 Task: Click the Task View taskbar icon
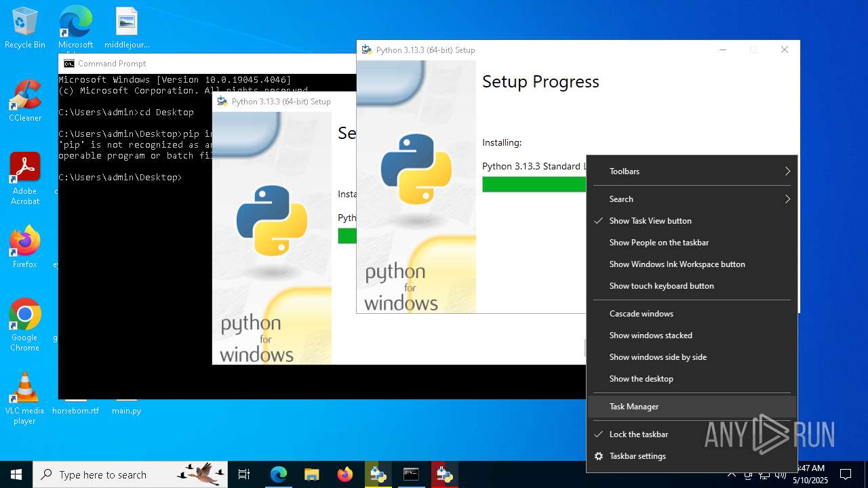point(244,474)
